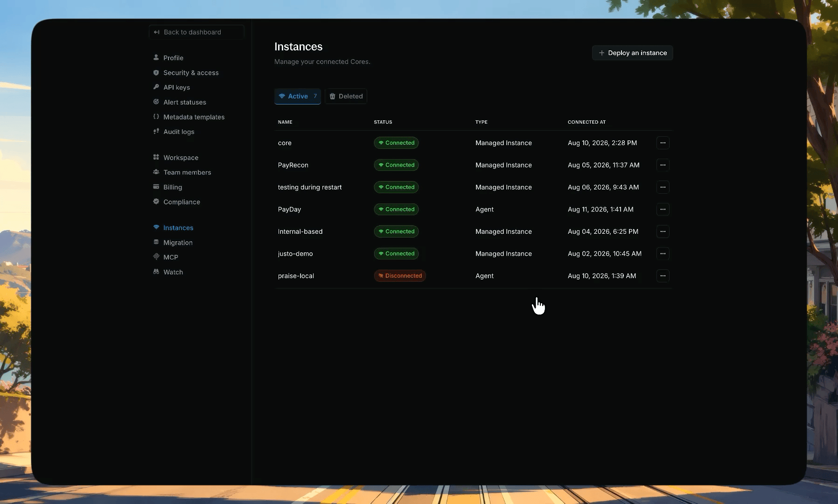Click the Instances wifi icon in sidebar
Screen dimensions: 838x504
pyautogui.click(x=156, y=227)
